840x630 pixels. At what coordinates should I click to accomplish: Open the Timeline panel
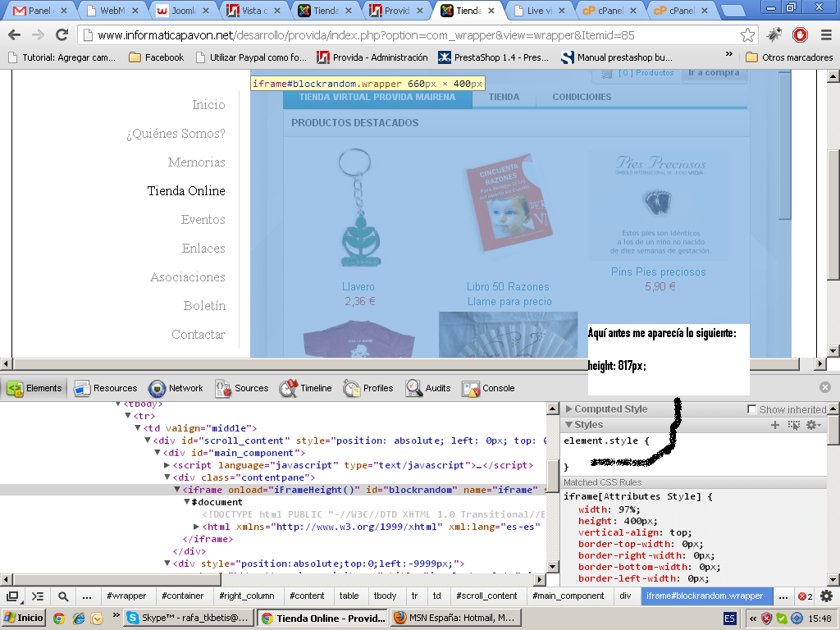click(x=305, y=388)
